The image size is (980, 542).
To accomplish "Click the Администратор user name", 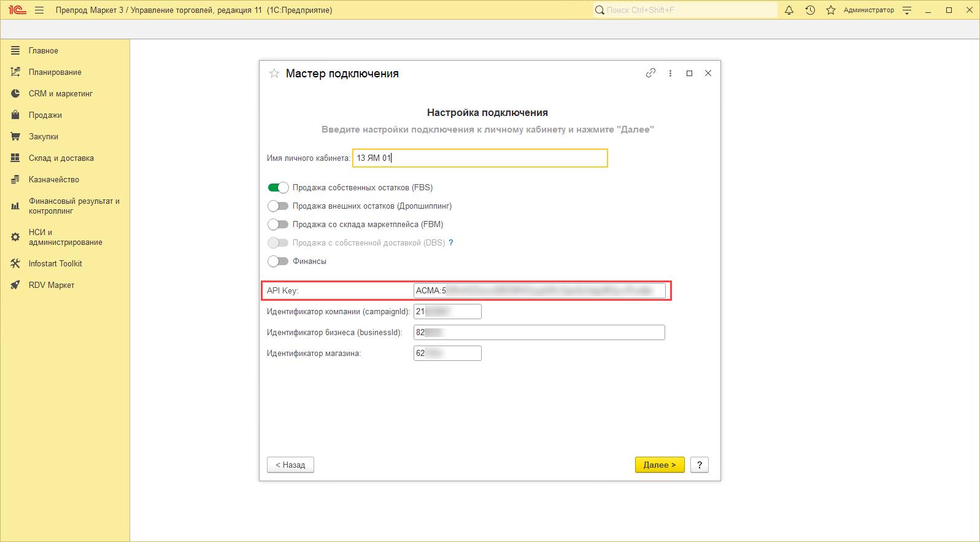I will (869, 10).
